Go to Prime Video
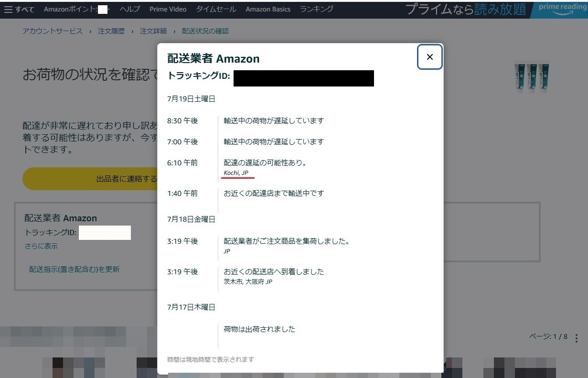This screenshot has height=378, width=588. coord(168,9)
